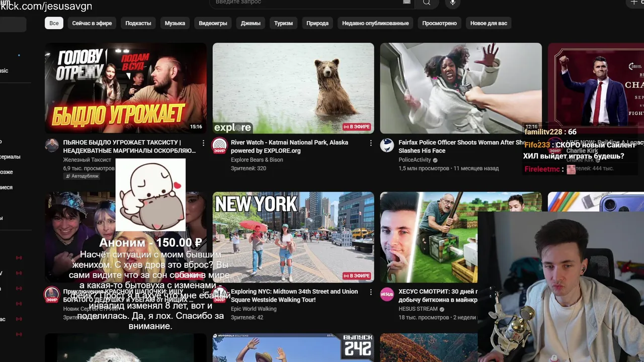Click PoliceActivity verified checkmark badge
The image size is (644, 362).
[435, 160]
